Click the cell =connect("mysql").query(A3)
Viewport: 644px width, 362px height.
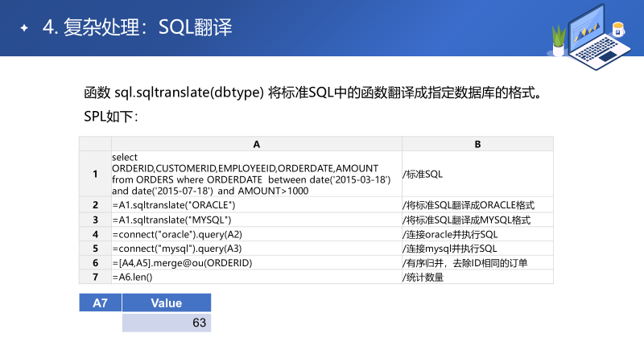tap(256, 249)
